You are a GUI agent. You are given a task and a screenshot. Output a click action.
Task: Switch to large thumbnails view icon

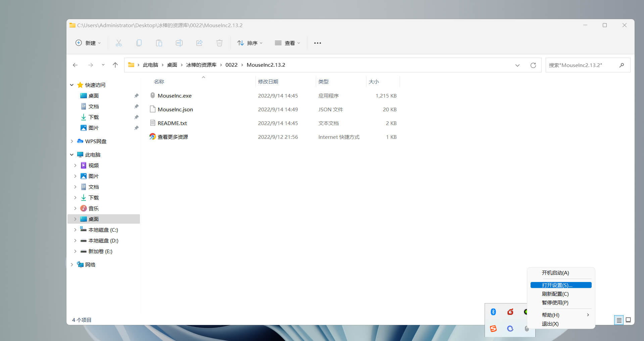click(628, 320)
